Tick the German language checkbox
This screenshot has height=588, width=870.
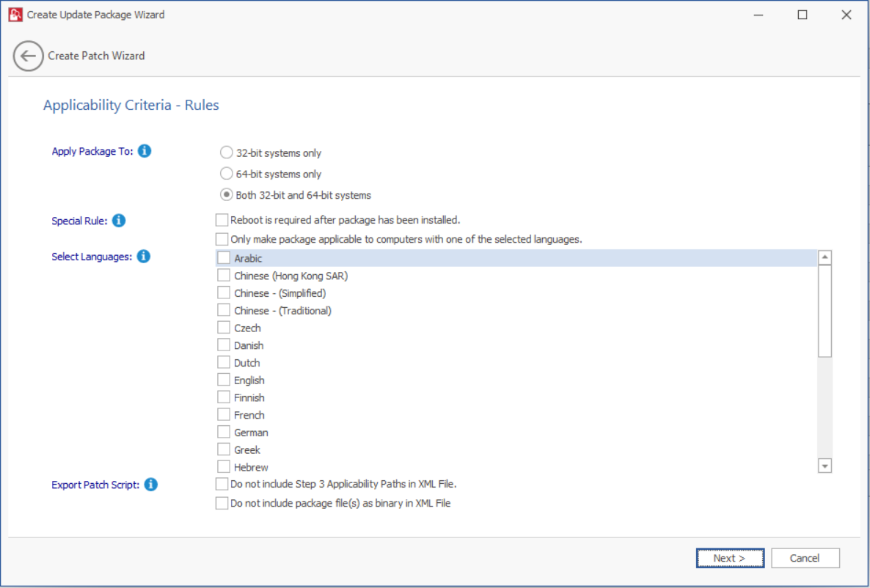(224, 433)
